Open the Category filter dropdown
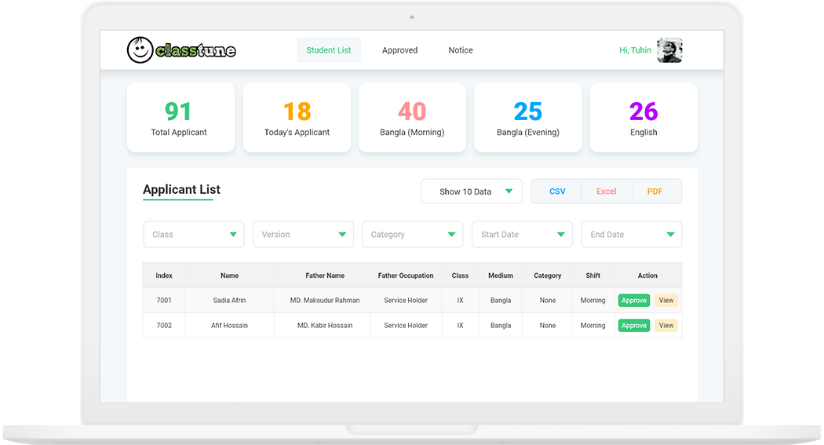The image size is (824, 445). coord(412,234)
